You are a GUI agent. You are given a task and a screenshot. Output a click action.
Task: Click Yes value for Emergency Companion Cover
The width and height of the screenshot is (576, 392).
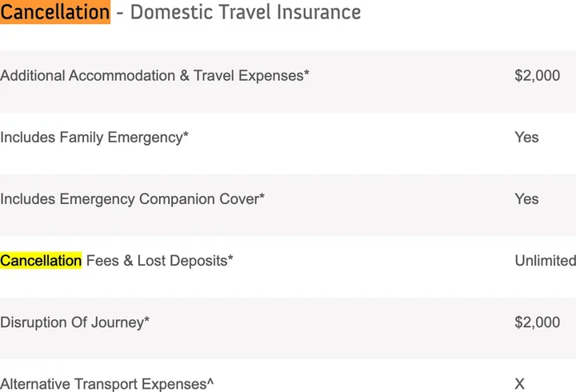(x=526, y=199)
